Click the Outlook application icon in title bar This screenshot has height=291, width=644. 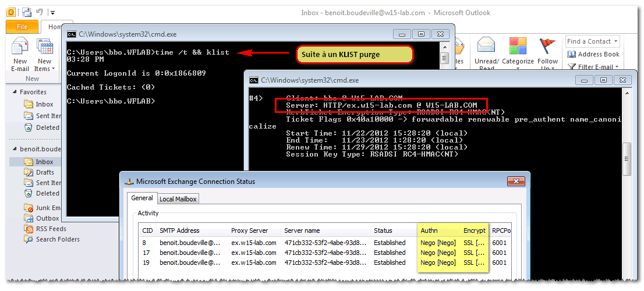(11, 12)
